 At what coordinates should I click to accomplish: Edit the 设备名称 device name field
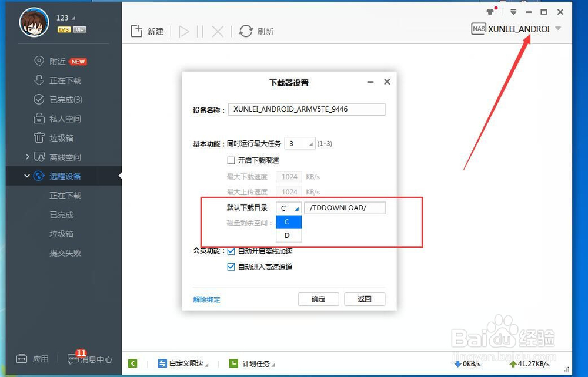click(x=306, y=109)
